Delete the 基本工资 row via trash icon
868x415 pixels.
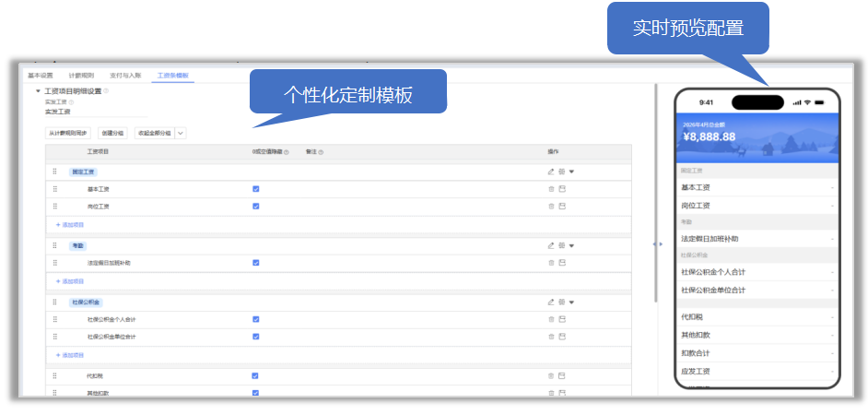coord(551,189)
